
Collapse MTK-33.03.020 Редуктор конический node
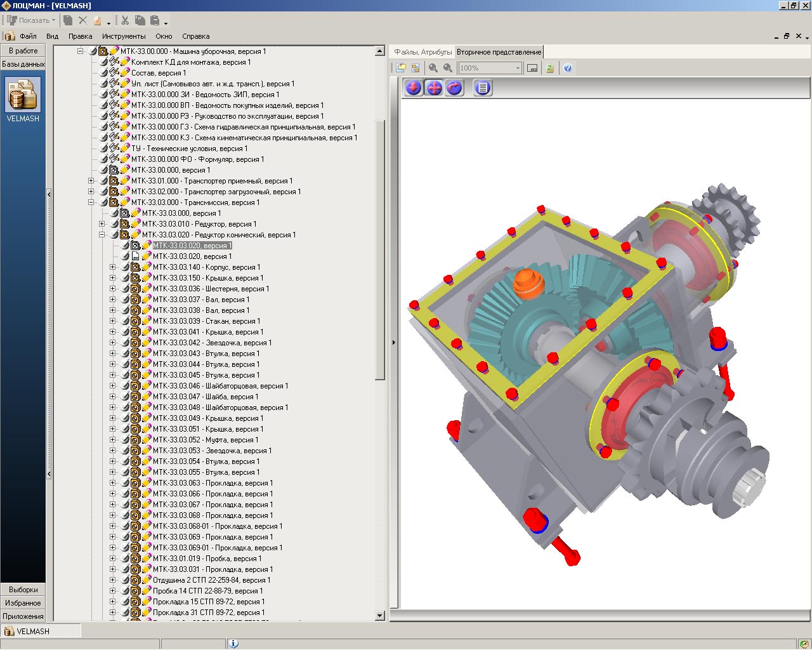(102, 235)
